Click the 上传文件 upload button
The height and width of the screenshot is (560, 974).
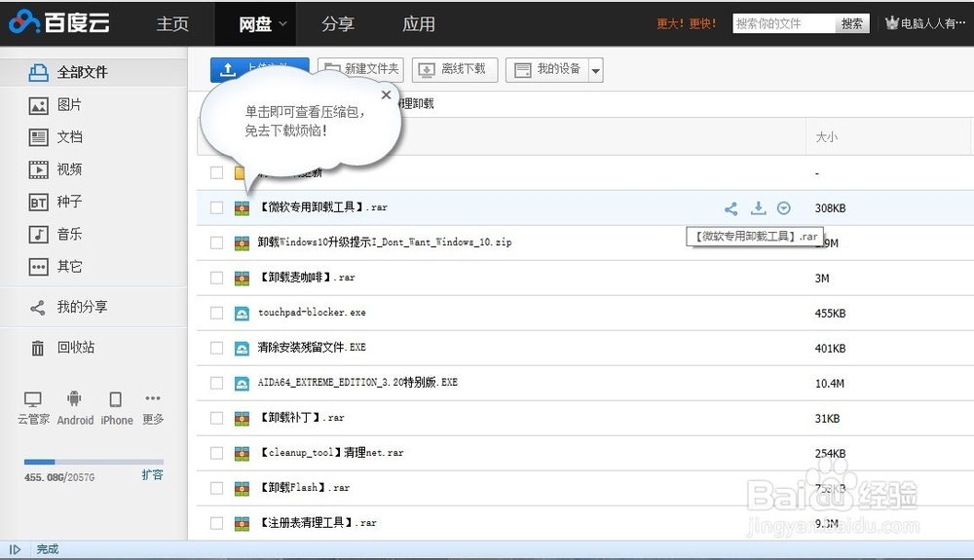[260, 69]
